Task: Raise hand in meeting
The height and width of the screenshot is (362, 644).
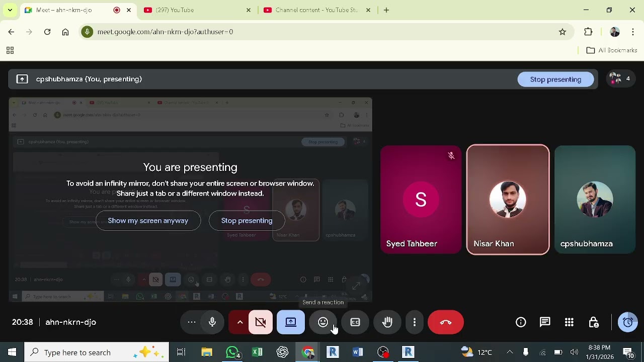Action: tap(387, 322)
